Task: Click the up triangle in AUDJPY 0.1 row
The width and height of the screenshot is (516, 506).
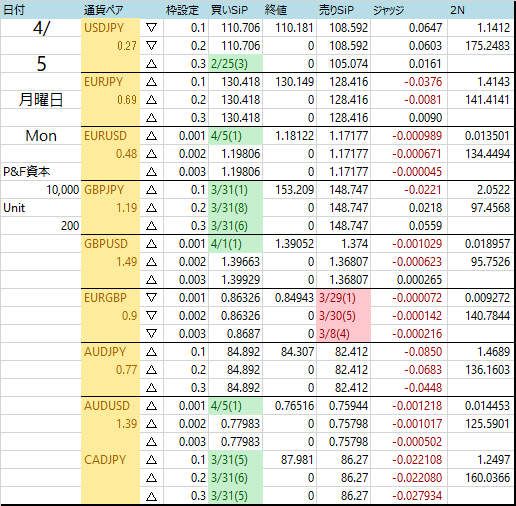Action: (x=151, y=352)
